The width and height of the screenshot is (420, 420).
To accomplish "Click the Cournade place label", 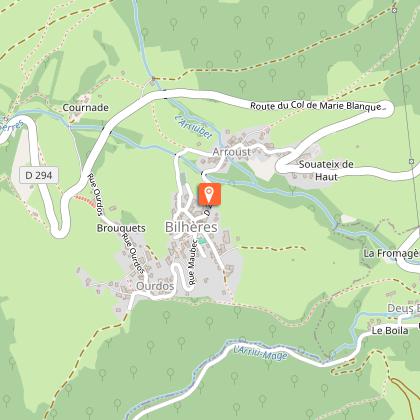I will point(86,108).
